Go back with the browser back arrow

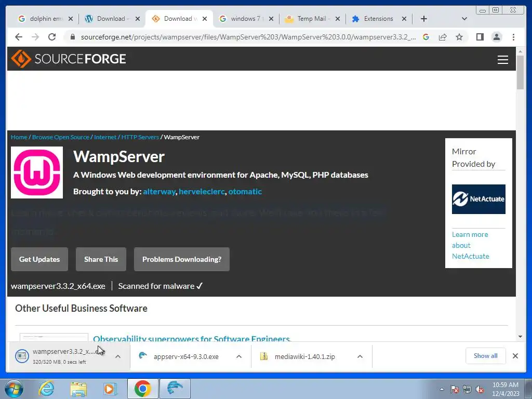point(19,37)
